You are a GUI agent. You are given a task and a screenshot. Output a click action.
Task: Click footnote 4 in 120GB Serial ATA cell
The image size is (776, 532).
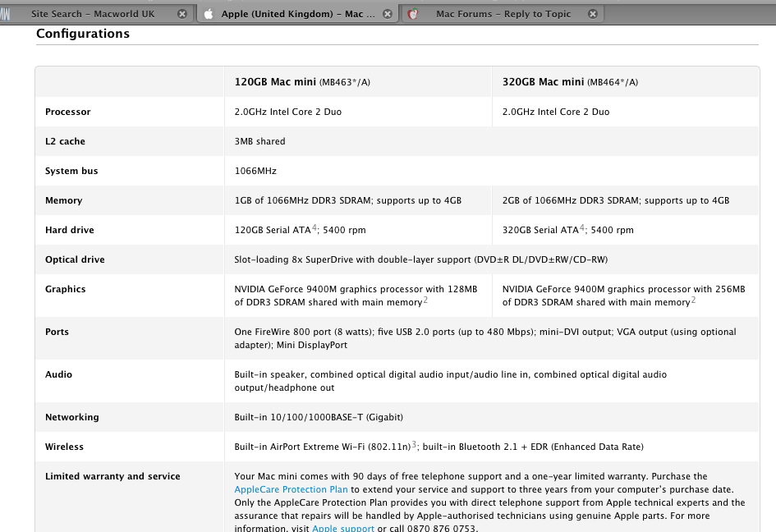point(315,227)
